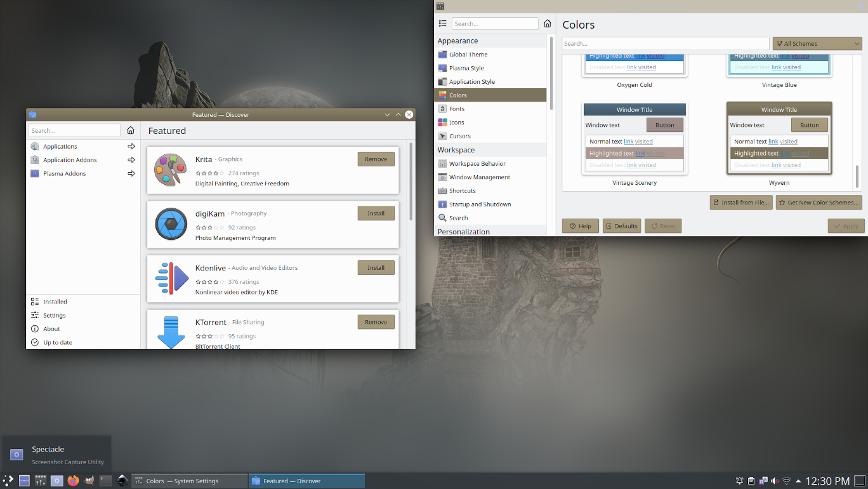The image size is (868, 489).
Task: Expand the Application Addons arrow
Action: (x=131, y=160)
